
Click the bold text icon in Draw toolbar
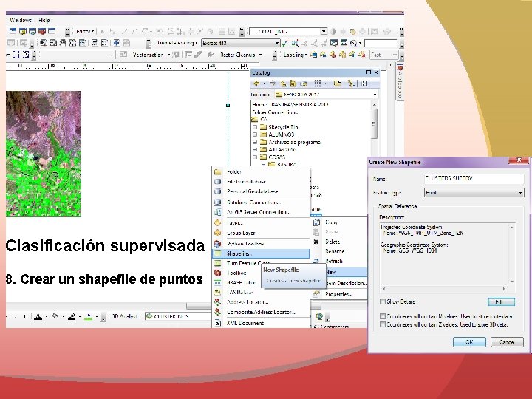(7, 316)
